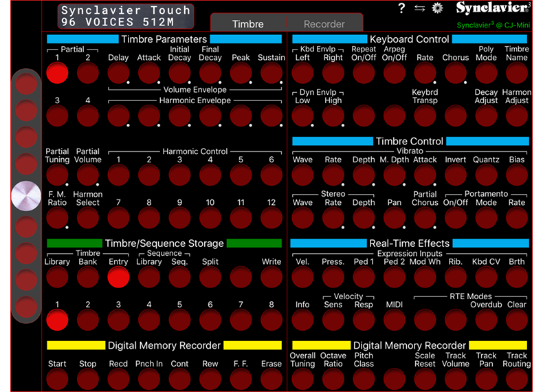The image size is (543, 392).
Task: Switch to the Timbre tab
Action: [x=248, y=24]
